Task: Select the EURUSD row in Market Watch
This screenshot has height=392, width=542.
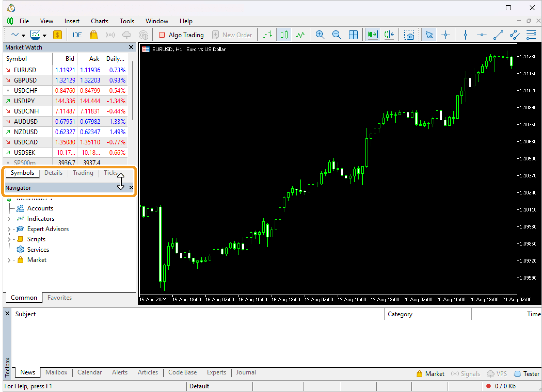Action: [25, 70]
